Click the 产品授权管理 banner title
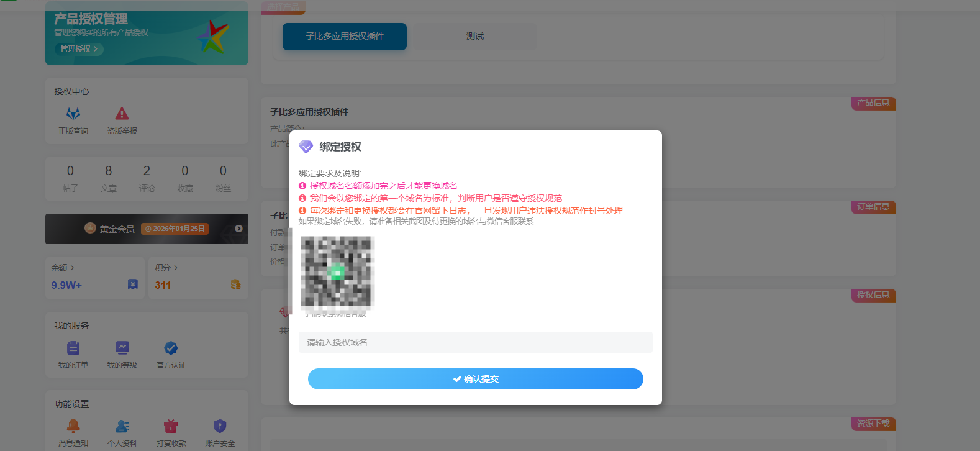The width and height of the screenshot is (980, 451). coord(91,19)
